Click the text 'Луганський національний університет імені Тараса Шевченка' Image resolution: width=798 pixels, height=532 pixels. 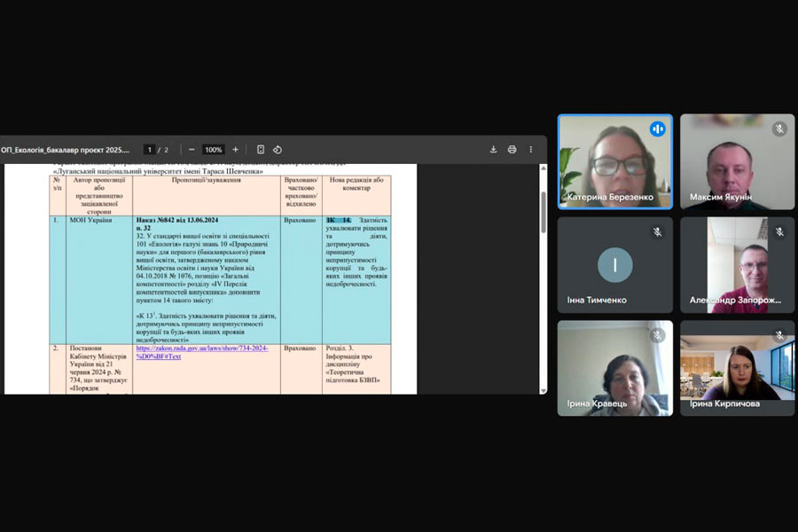pos(159,171)
